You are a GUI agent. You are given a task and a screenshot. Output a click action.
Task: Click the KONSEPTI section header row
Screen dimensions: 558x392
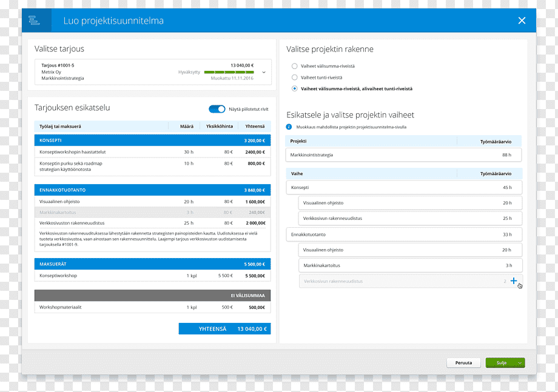[152, 141]
